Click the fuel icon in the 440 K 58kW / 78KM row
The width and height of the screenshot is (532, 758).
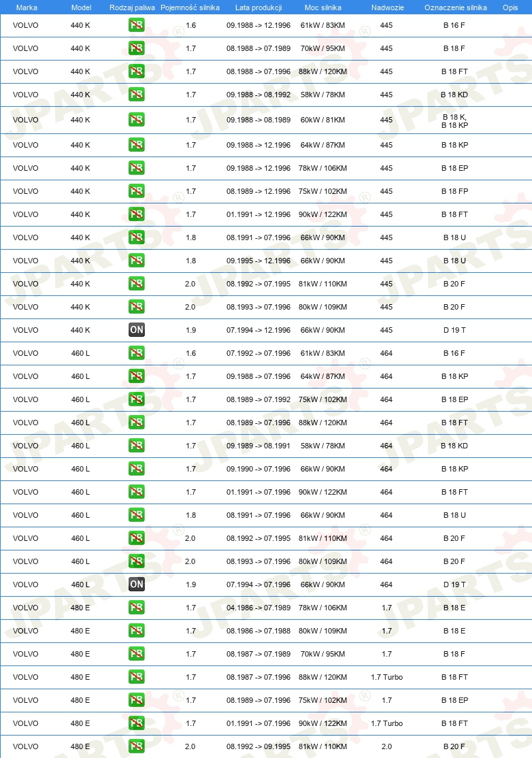click(137, 95)
